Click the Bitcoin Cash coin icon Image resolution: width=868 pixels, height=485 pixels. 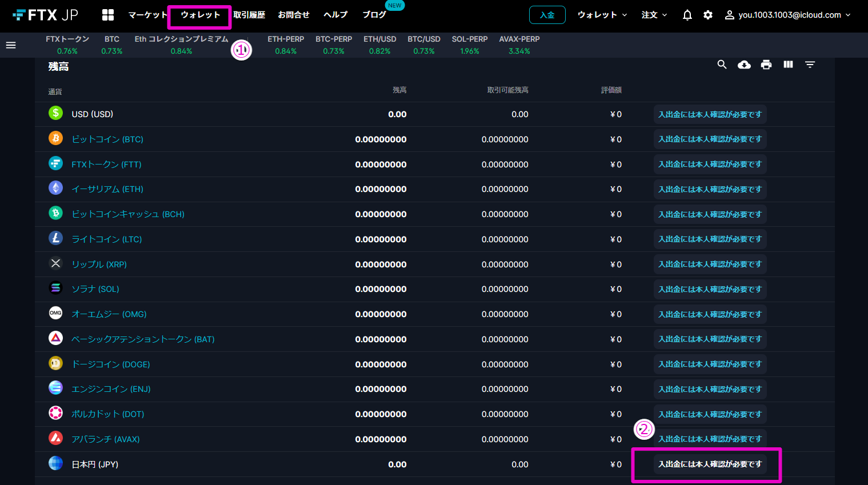(55, 213)
